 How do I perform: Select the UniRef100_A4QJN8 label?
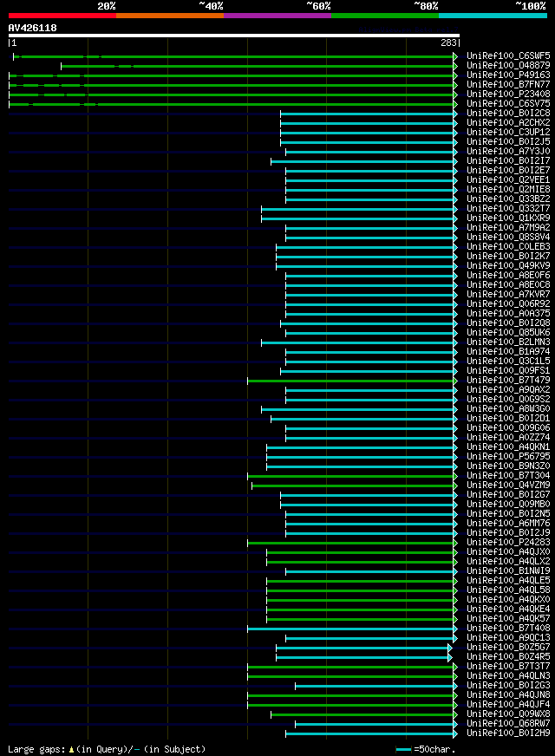tap(508, 695)
